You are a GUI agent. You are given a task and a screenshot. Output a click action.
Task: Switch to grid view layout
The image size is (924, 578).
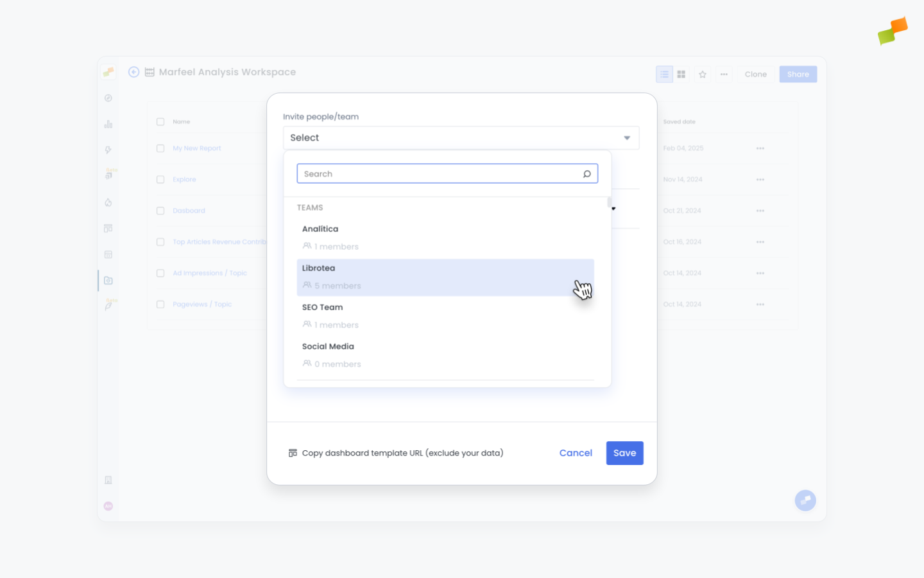[x=681, y=74]
